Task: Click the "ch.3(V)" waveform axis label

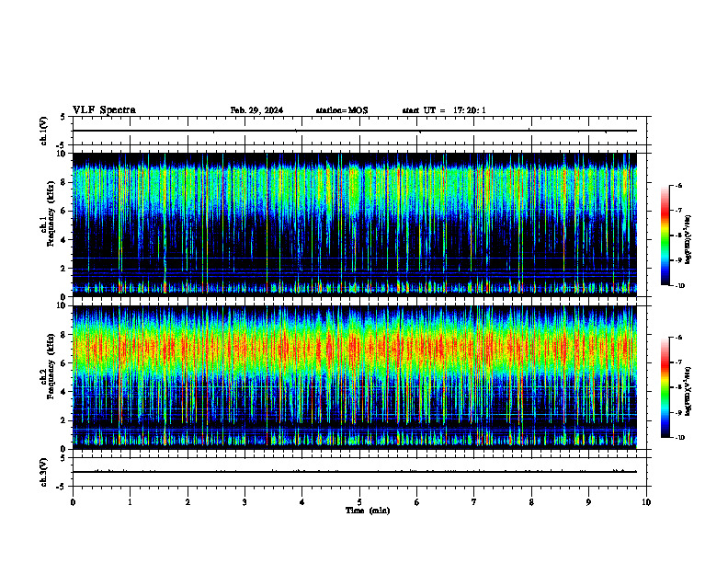Action: 43,472
